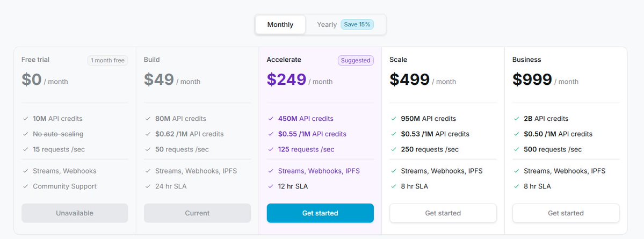
Task: Click the $249 Accelerate price
Action: 286,79
